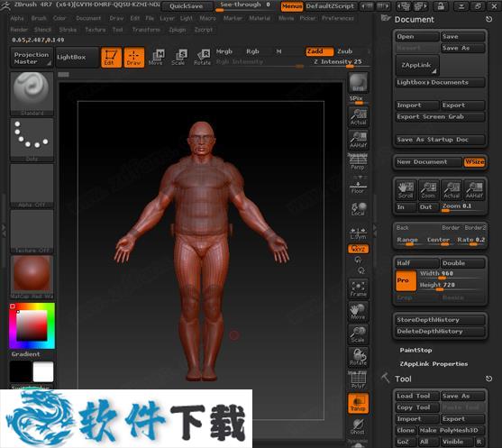Click the Load Tool button
Viewport: 502px width, 448px height.
tap(417, 396)
